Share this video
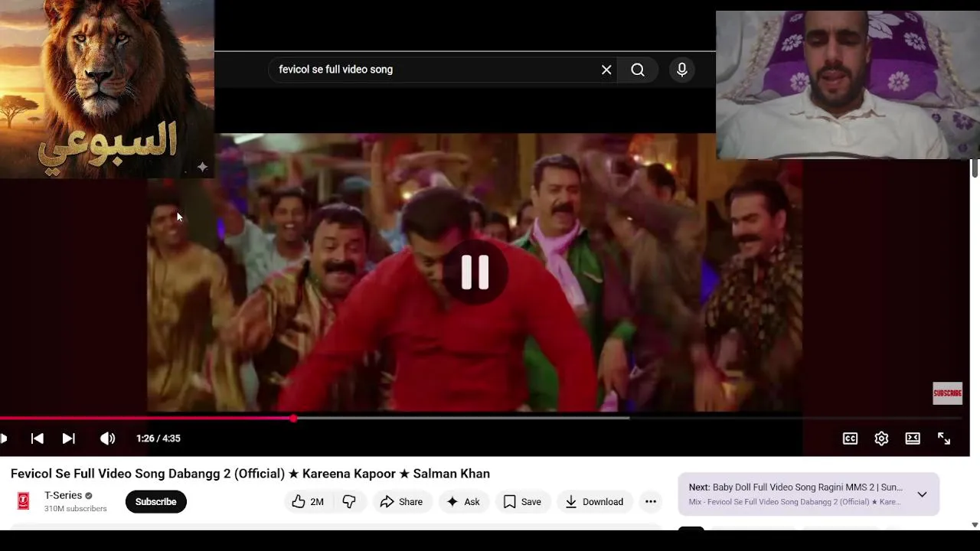The height and width of the screenshot is (551, 980). 401,502
